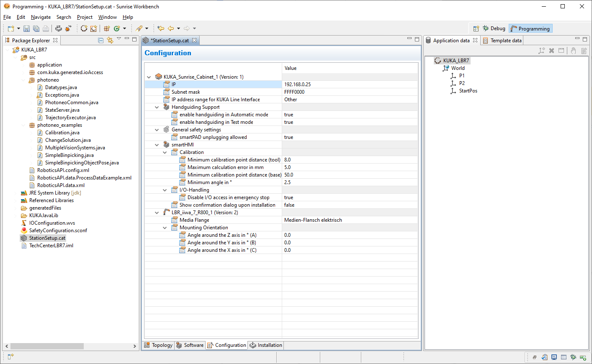Switch to the Debug perspective
The width and height of the screenshot is (592, 364).
coord(494,28)
